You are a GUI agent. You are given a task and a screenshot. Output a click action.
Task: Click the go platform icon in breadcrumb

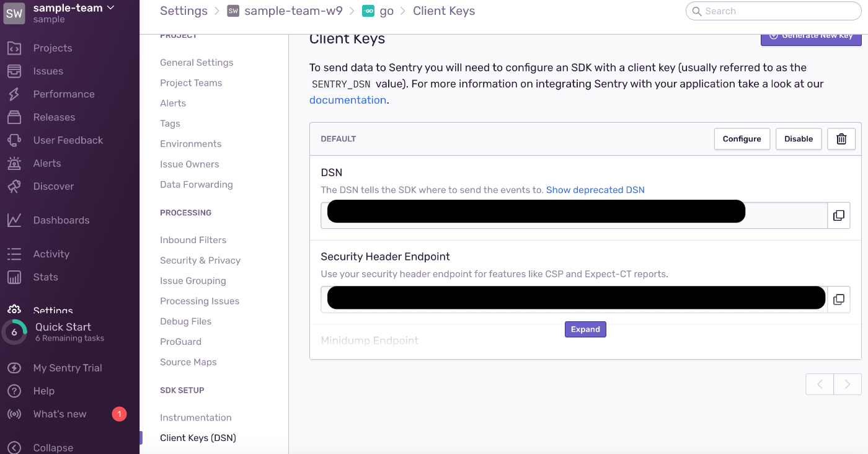[x=368, y=11]
